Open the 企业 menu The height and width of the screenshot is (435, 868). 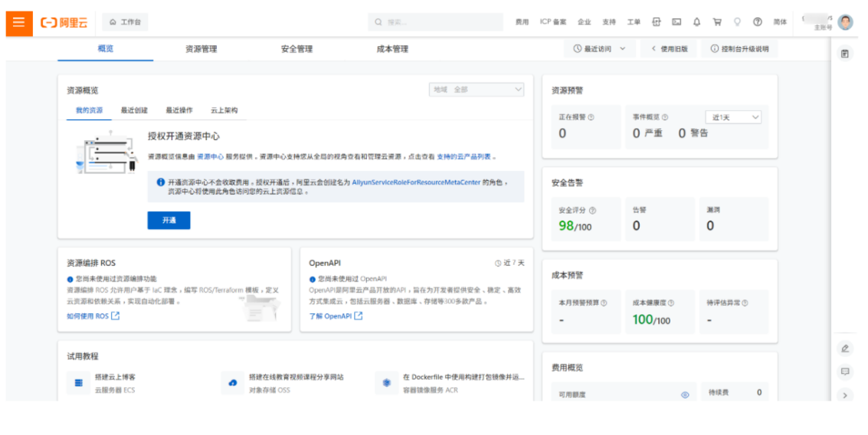(x=585, y=22)
